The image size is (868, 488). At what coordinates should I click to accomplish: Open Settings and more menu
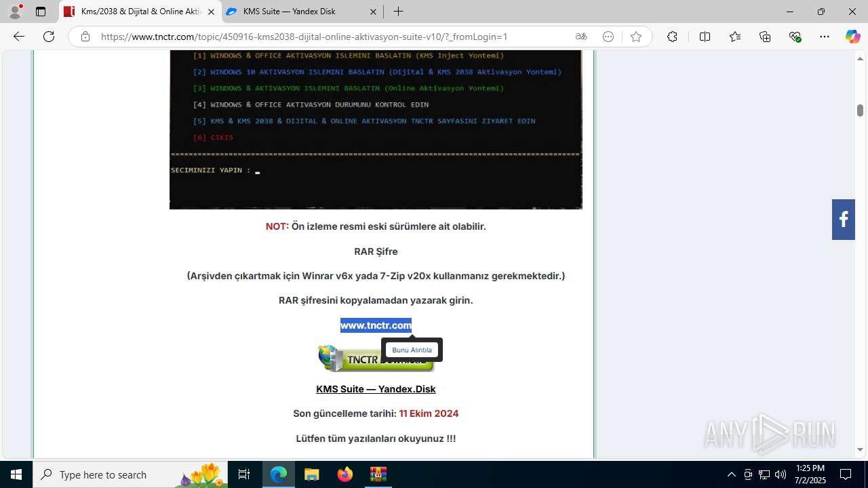[x=825, y=37]
